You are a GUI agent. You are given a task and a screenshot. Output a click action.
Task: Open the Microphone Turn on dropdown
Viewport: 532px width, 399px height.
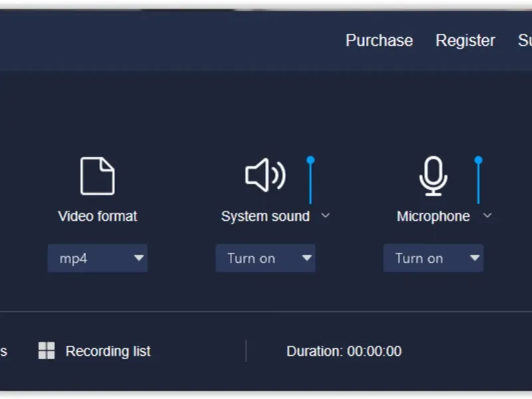pos(433,259)
